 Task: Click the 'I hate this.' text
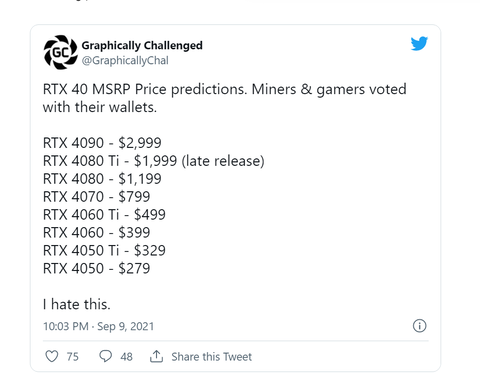click(x=77, y=304)
